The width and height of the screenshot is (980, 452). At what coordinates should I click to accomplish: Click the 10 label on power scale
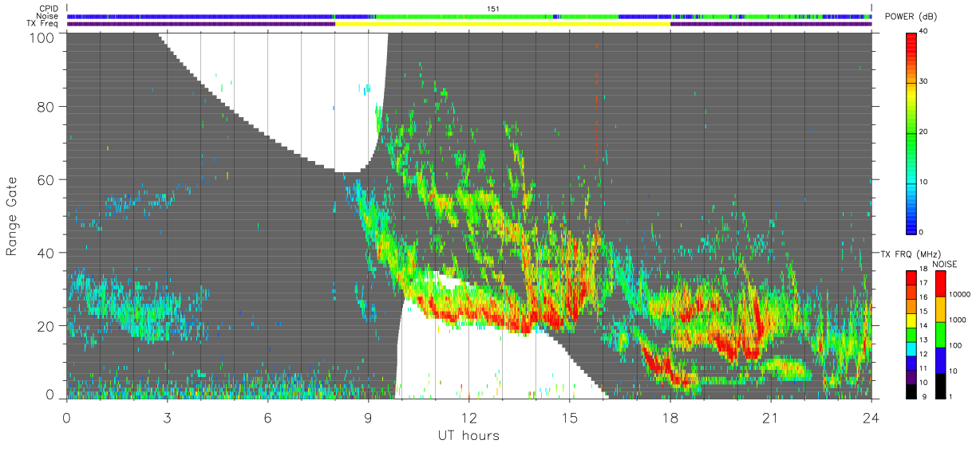[x=924, y=182]
